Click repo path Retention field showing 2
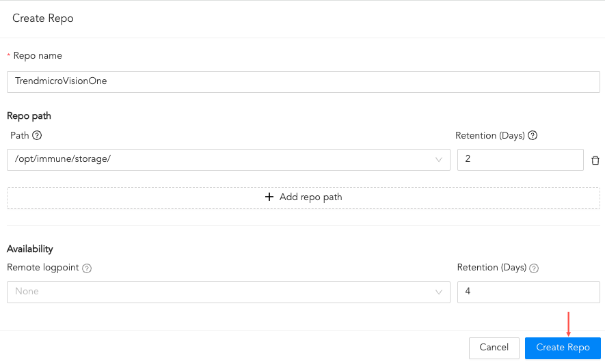The width and height of the screenshot is (605, 364). 520,160
